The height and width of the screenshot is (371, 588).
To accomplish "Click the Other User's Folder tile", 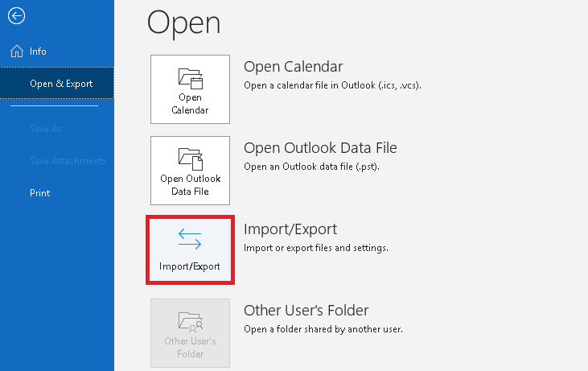I will click(x=190, y=333).
